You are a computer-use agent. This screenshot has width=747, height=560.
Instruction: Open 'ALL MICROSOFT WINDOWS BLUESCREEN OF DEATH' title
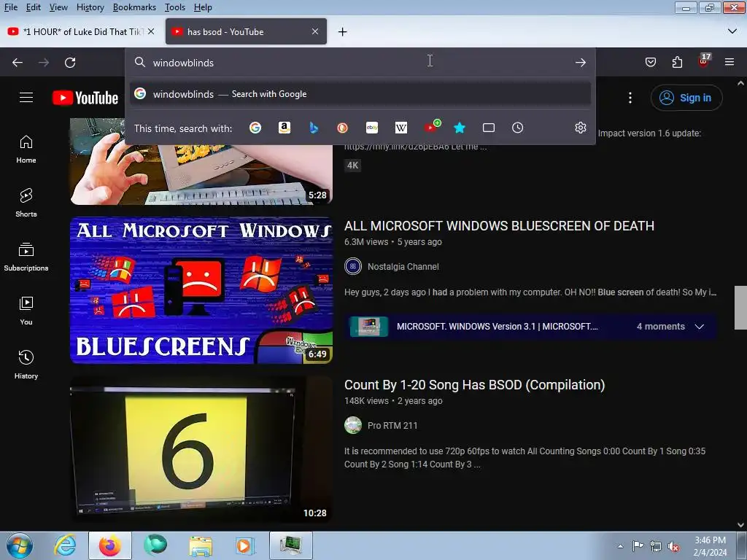pos(499,226)
